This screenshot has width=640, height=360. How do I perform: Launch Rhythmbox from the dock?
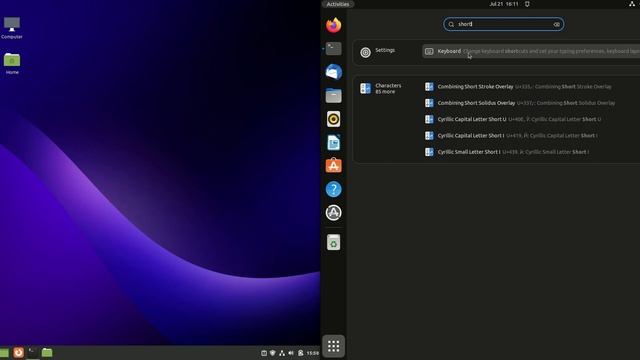point(333,119)
